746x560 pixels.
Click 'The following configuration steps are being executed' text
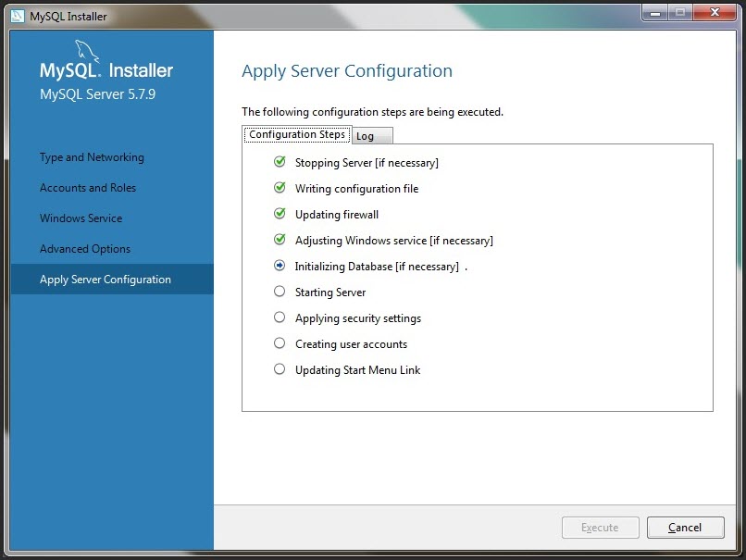click(x=372, y=112)
